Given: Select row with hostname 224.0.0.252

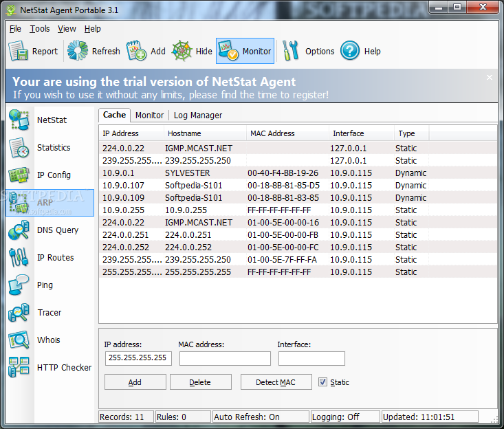Looking at the screenshot, I should (298, 247).
